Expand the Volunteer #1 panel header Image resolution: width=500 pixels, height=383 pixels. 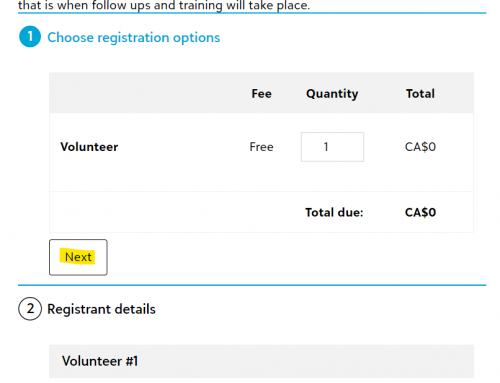[261, 361]
